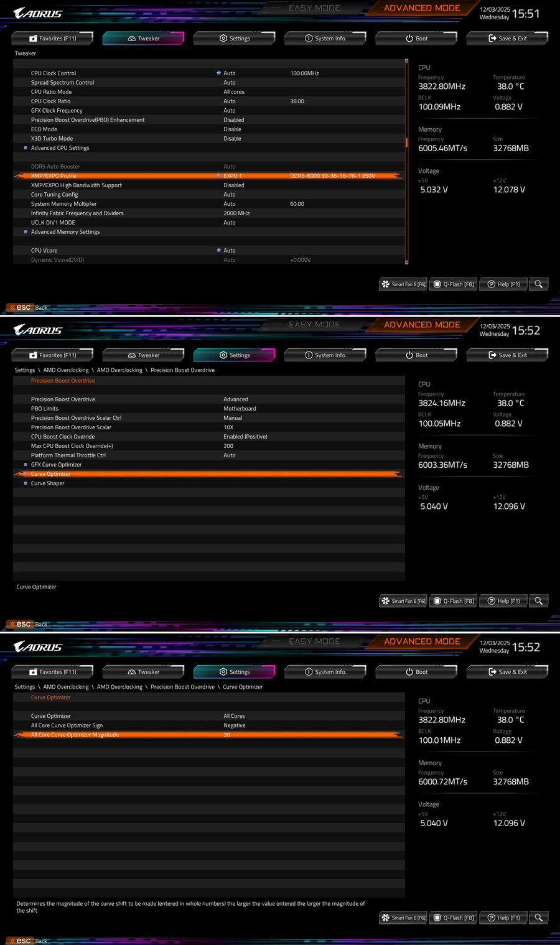
Task: Expand Advanced CPU Settings
Action: pyautogui.click(x=60, y=147)
